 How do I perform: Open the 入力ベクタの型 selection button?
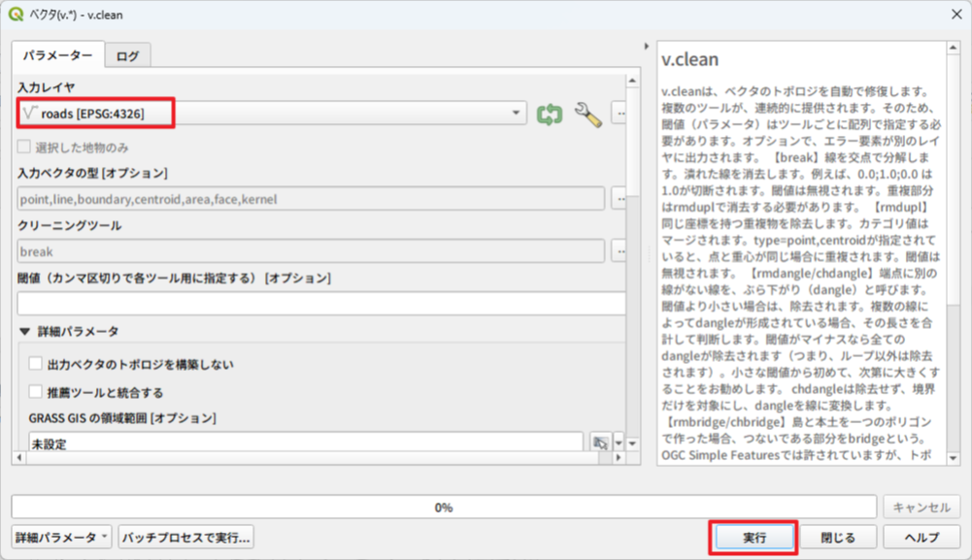[x=619, y=199]
